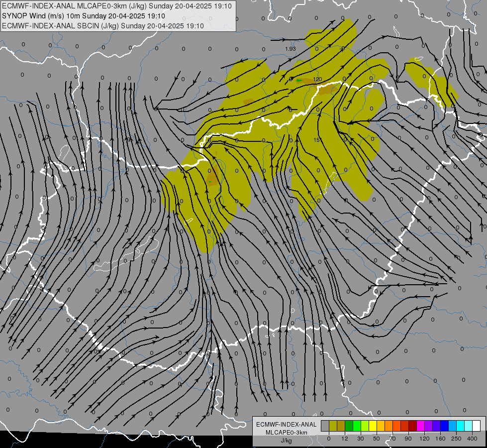Screen dimensions: 487x448
Task: Click the '1.93' value on the map
Action: 291,49
